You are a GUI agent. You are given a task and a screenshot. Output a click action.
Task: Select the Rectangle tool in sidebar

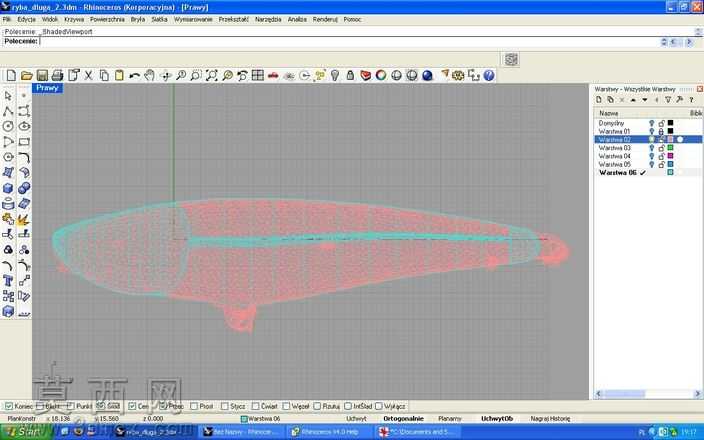click(x=24, y=142)
